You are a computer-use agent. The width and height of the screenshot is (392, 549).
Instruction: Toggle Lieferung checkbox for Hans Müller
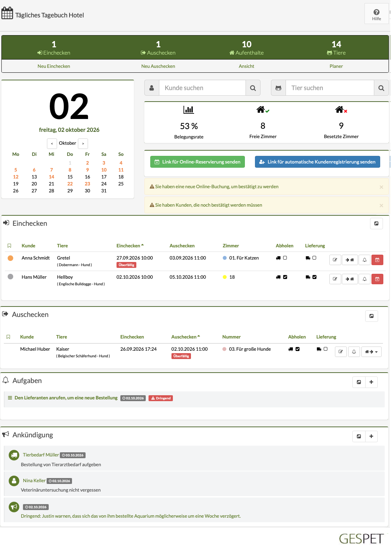click(x=314, y=277)
